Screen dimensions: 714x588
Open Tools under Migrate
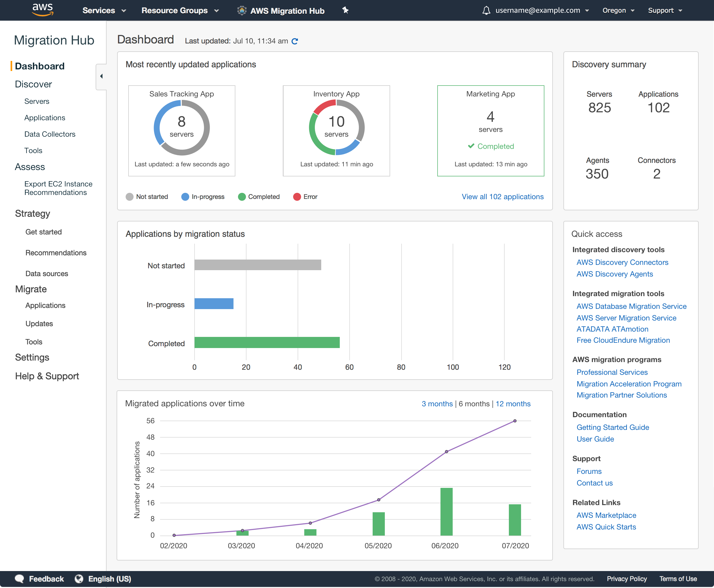[34, 342]
